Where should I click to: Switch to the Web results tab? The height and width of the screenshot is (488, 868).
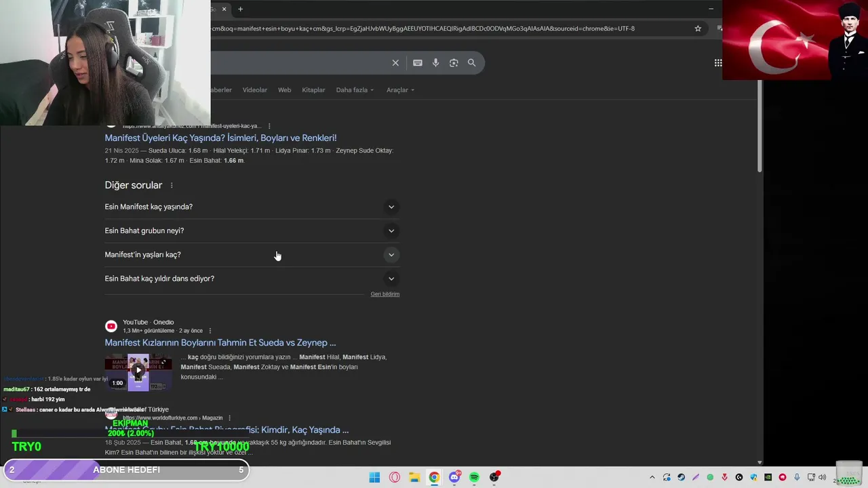[x=285, y=90]
